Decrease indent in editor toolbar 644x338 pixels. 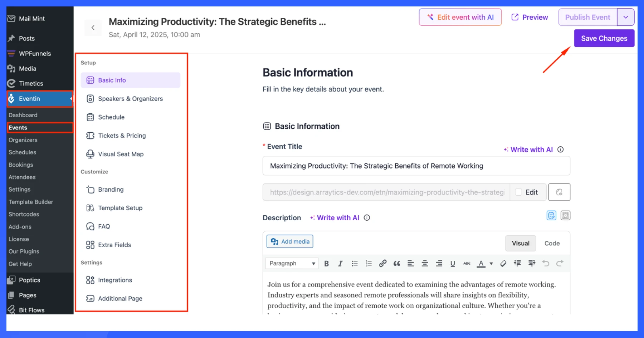pos(517,264)
